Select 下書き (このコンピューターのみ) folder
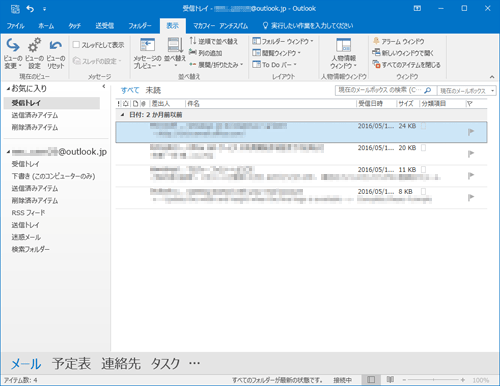The image size is (500, 386). pos(53,176)
